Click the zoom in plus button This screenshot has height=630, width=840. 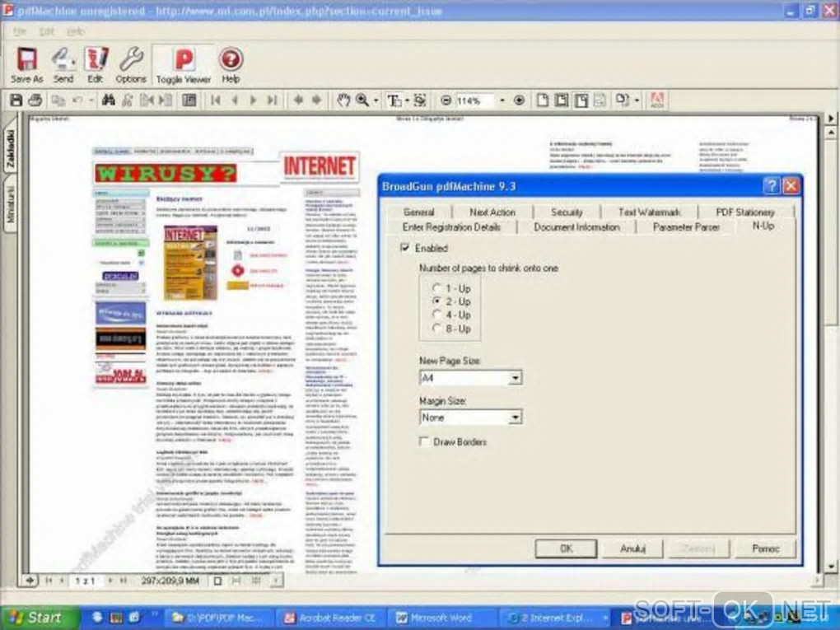tap(519, 100)
